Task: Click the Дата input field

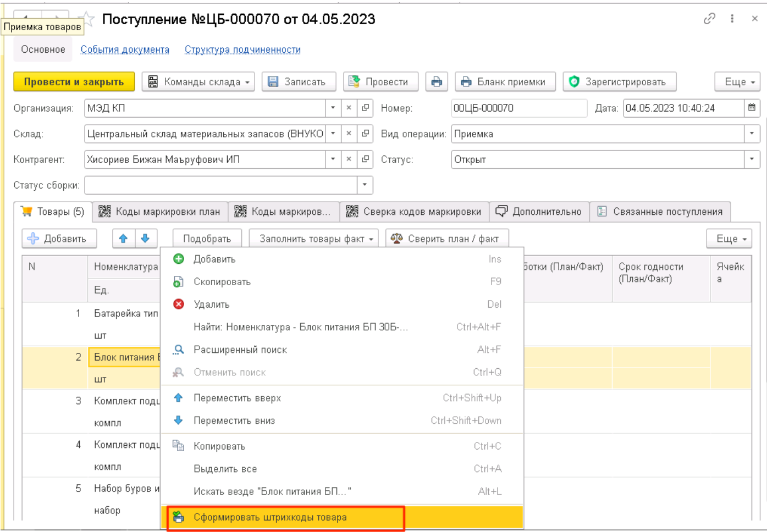Action: pyautogui.click(x=683, y=108)
